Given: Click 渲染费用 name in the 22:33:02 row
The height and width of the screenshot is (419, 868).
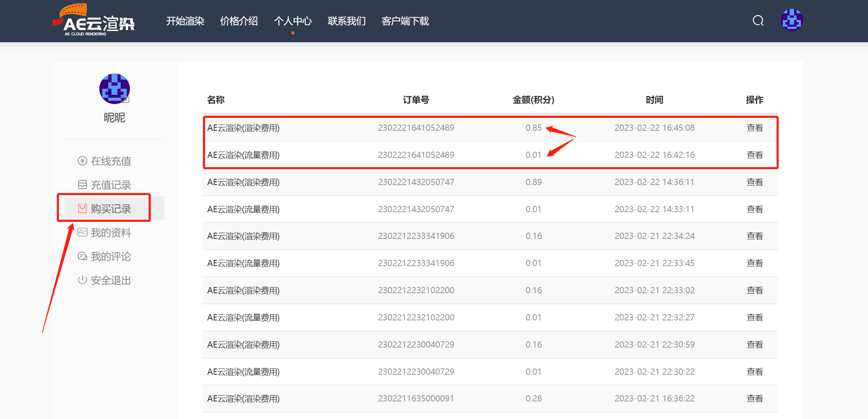Looking at the screenshot, I should pyautogui.click(x=243, y=290).
